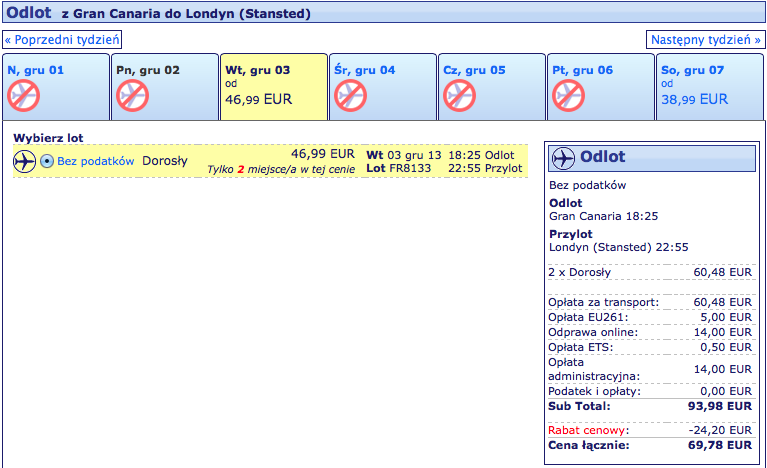Click no-flight icon under Pn, gru 02
The image size is (767, 468).
pyautogui.click(x=133, y=95)
